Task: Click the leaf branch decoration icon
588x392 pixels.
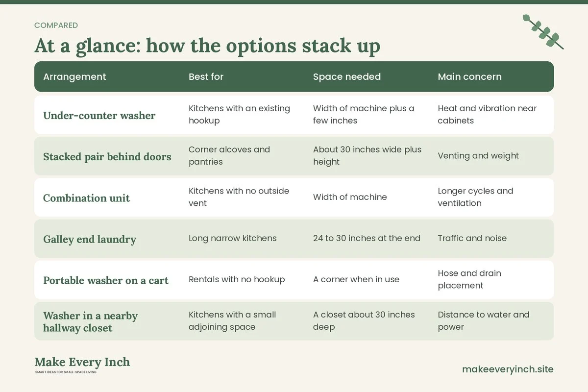Action: pos(543,32)
